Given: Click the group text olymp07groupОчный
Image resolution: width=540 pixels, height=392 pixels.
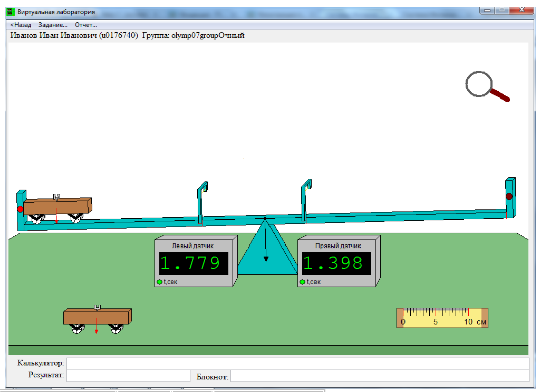Looking at the screenshot, I should [x=208, y=35].
